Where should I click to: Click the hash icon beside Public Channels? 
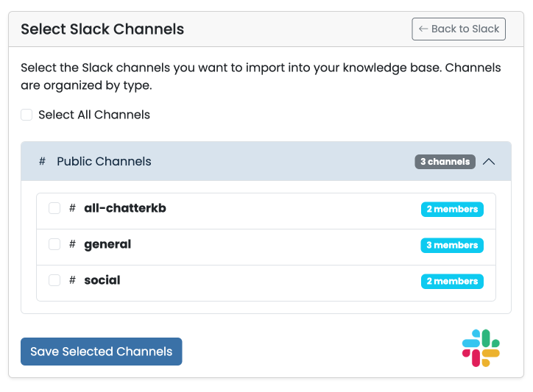click(x=42, y=161)
